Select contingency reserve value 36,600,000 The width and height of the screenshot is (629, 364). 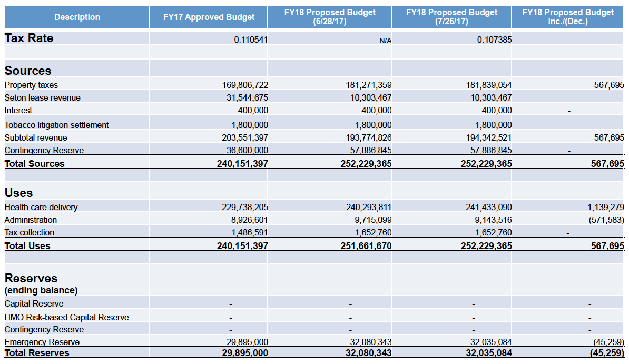click(247, 151)
